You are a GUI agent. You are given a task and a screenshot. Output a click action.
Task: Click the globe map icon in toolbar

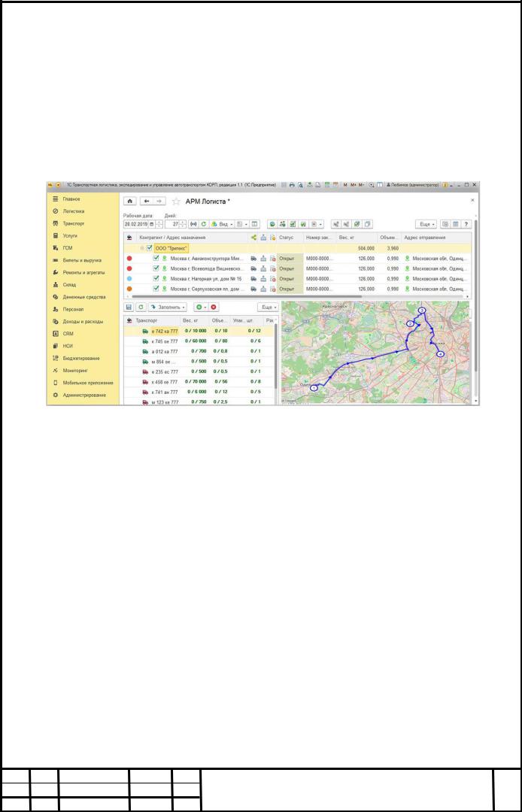pos(272,224)
